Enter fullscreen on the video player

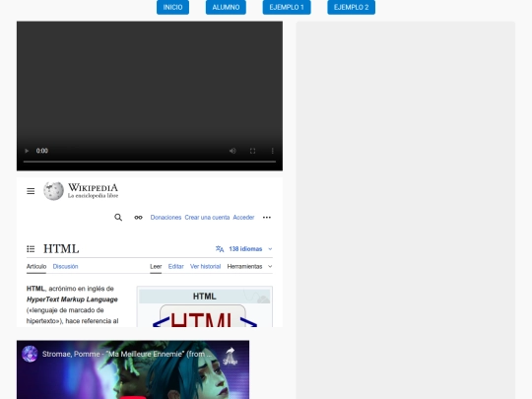pos(253,151)
